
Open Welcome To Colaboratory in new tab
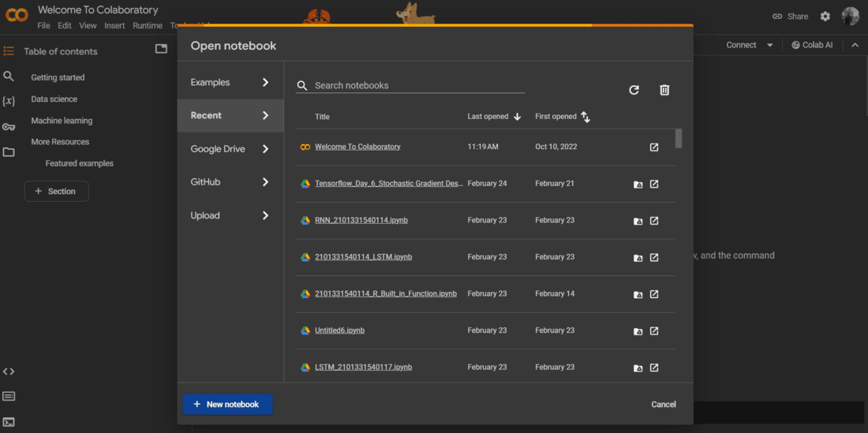(654, 147)
